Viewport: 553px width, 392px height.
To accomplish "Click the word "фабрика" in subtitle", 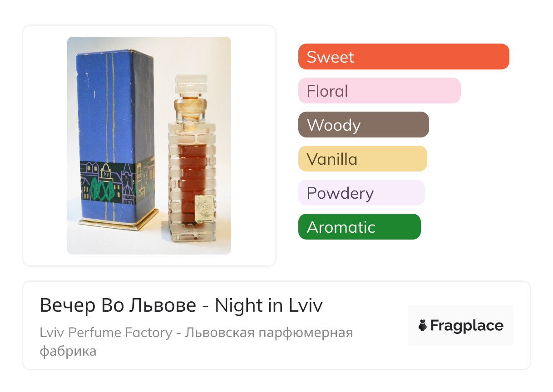I will [x=68, y=351].
